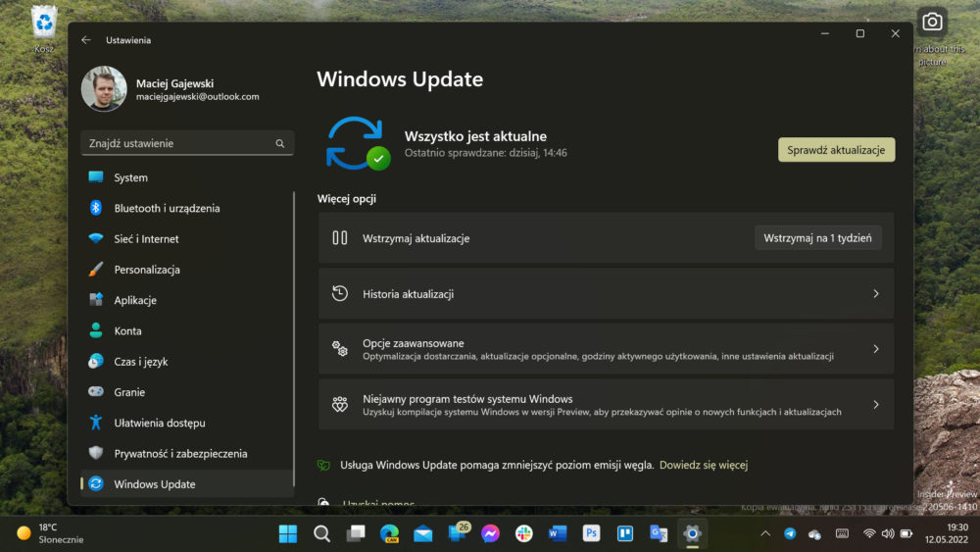The width and height of the screenshot is (980, 552).
Task: Open the Maciej Gajewski profile picture
Action: 104,89
